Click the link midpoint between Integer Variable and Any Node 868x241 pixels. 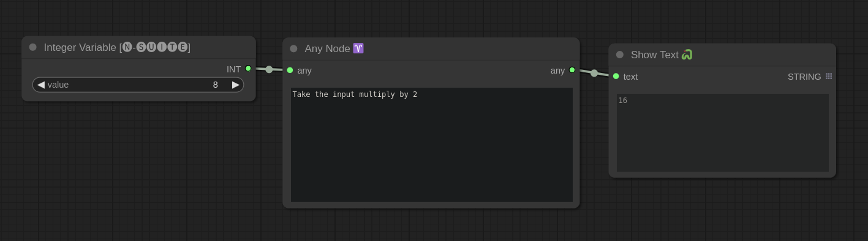(x=269, y=69)
